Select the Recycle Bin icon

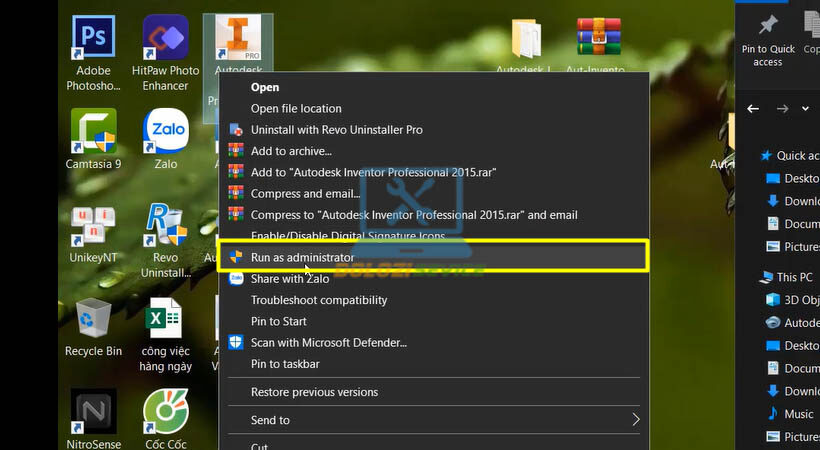tap(93, 318)
